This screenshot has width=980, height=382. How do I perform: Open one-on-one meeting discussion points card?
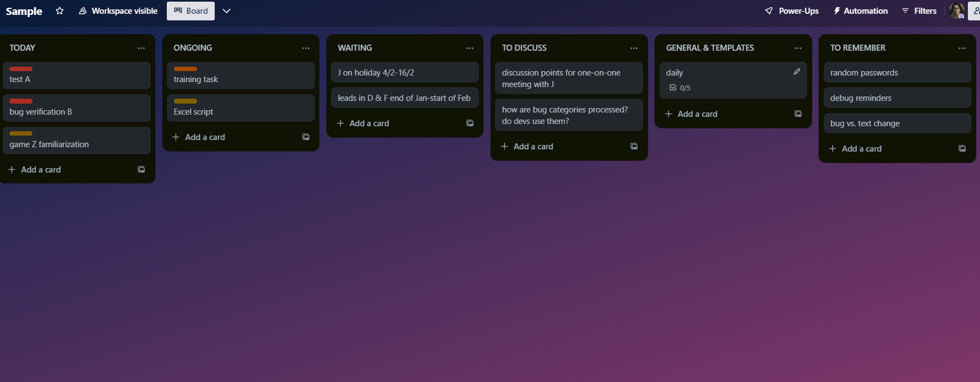(569, 78)
